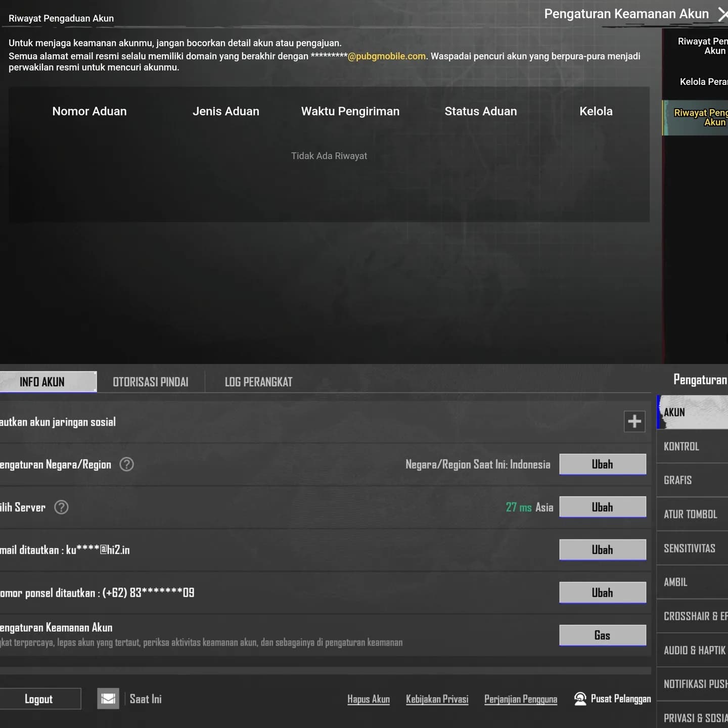Select AKUN in the settings sidebar
The image size is (728, 728).
click(x=692, y=412)
